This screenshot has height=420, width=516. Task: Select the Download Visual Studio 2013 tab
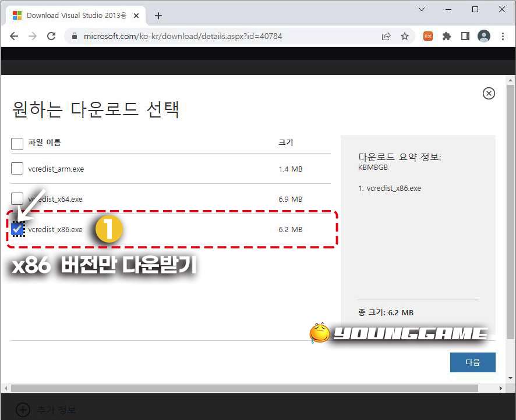tap(76, 16)
